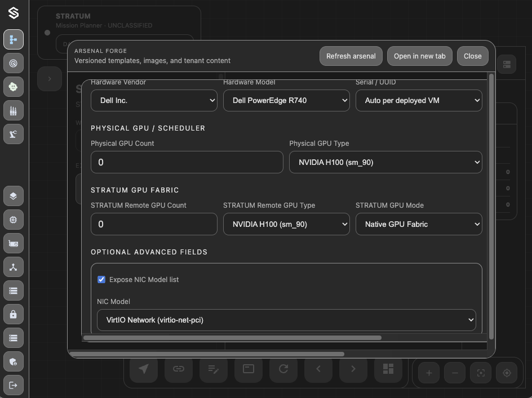Click the window panel icon in bottom toolbar

tap(249, 369)
